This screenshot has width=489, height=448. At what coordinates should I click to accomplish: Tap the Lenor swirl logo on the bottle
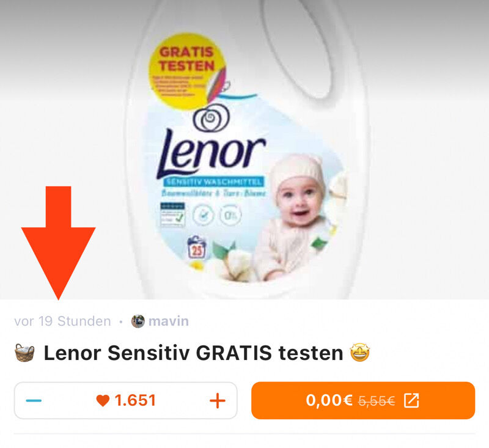tap(211, 117)
